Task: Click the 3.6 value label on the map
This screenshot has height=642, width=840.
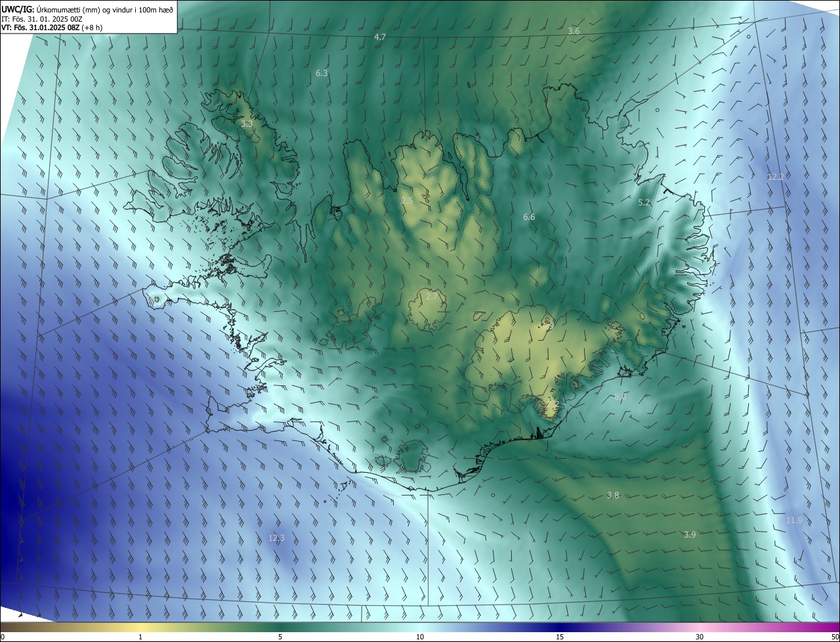Action: [574, 32]
